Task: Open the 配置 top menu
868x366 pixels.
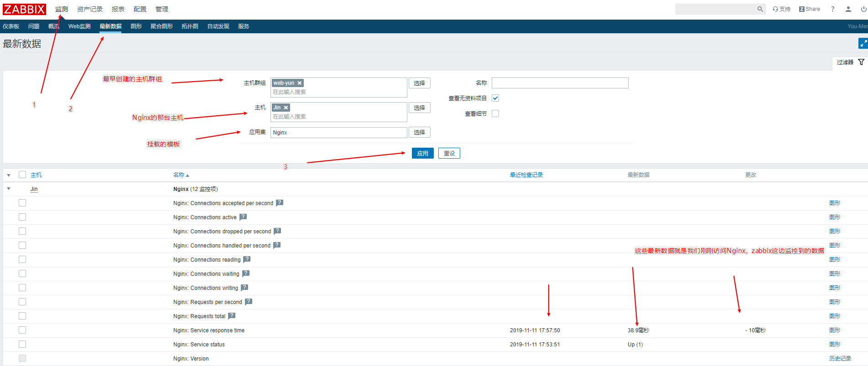Action: [x=140, y=9]
